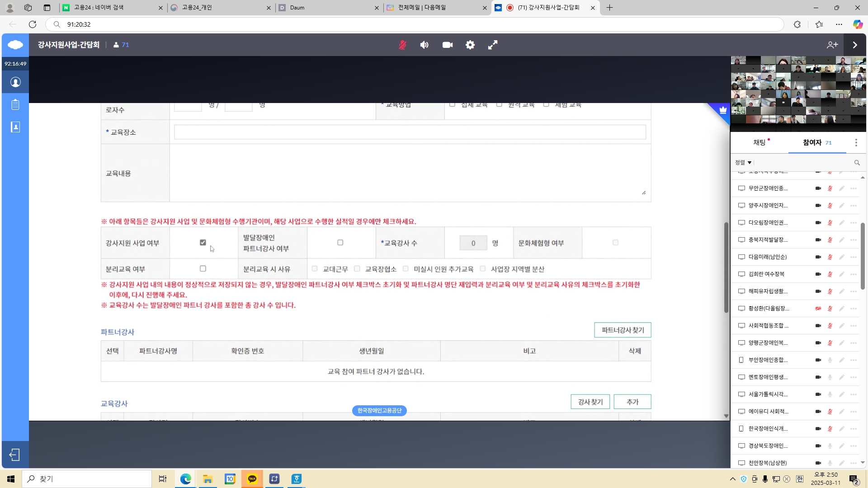The height and width of the screenshot is (488, 868).
Task: Open participant panel three-dot menu
Action: tap(856, 143)
